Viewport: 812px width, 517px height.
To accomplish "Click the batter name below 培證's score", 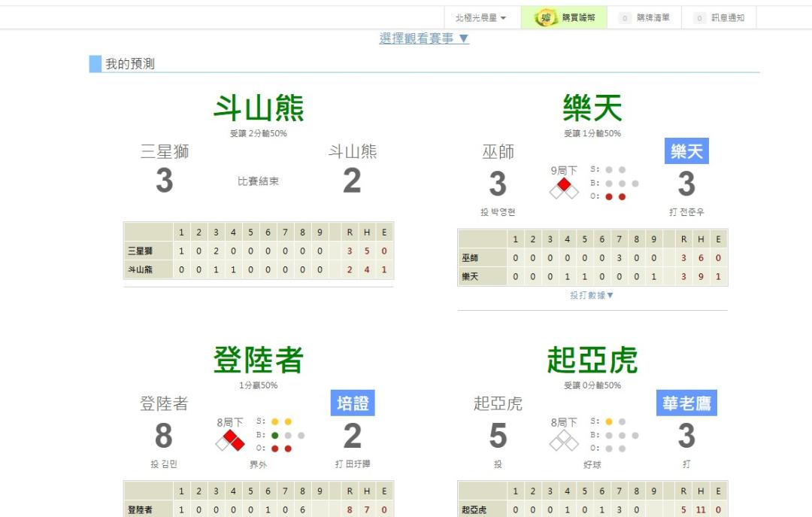I will click(x=353, y=464).
